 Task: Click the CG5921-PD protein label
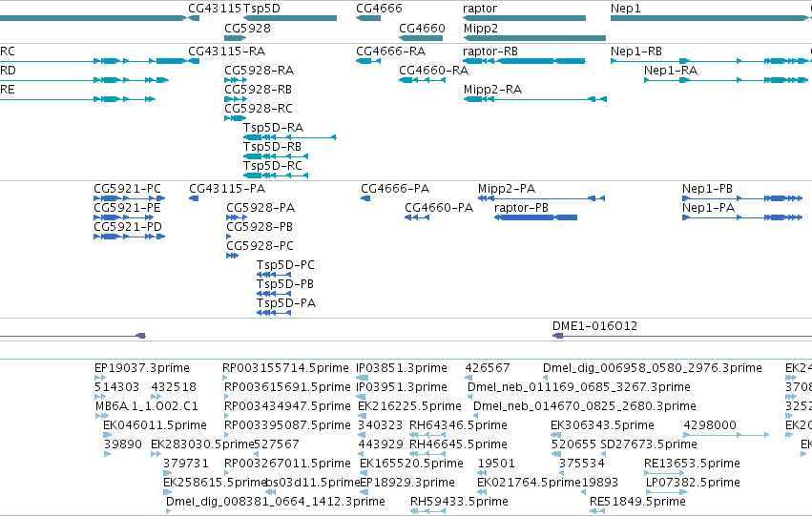pyautogui.click(x=128, y=227)
